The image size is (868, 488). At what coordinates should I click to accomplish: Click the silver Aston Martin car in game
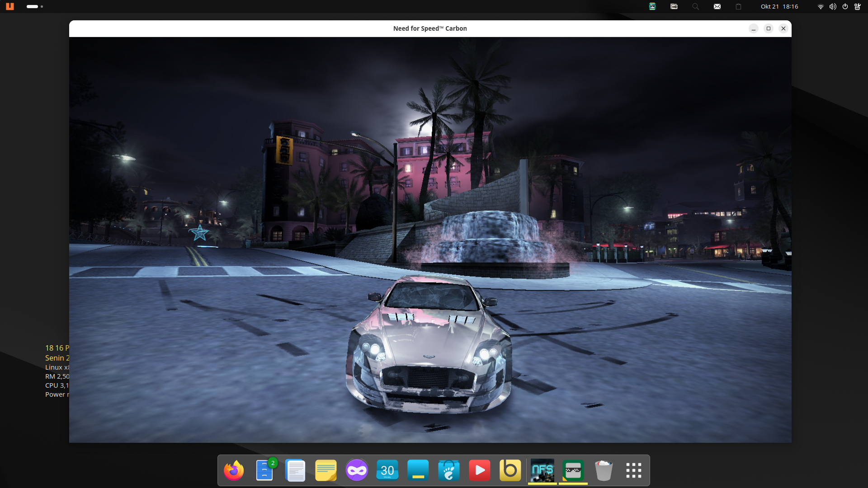(429, 343)
